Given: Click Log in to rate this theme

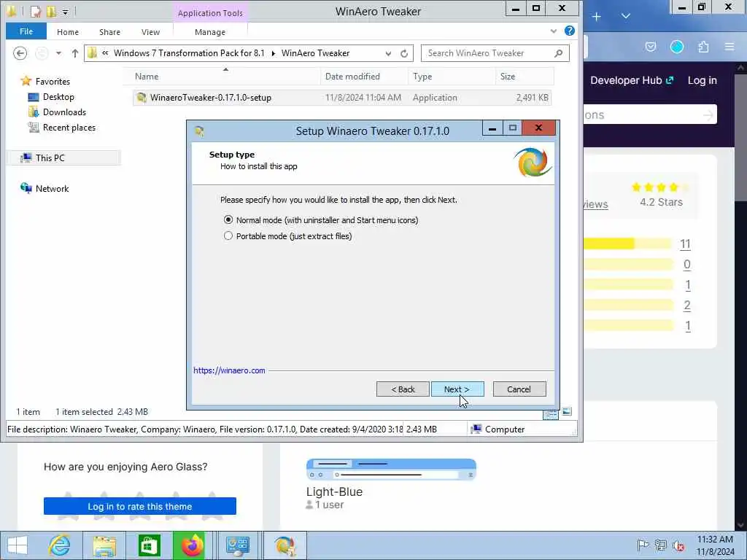Looking at the screenshot, I should tap(140, 506).
